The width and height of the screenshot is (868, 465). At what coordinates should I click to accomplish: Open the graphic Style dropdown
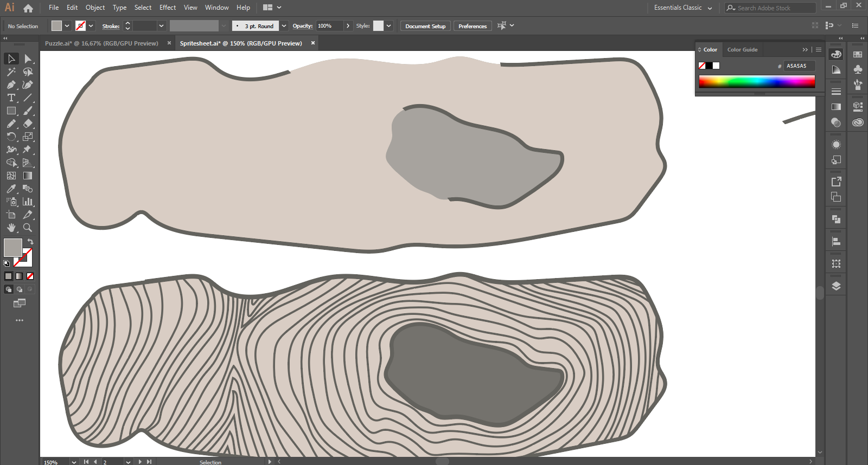click(x=388, y=25)
